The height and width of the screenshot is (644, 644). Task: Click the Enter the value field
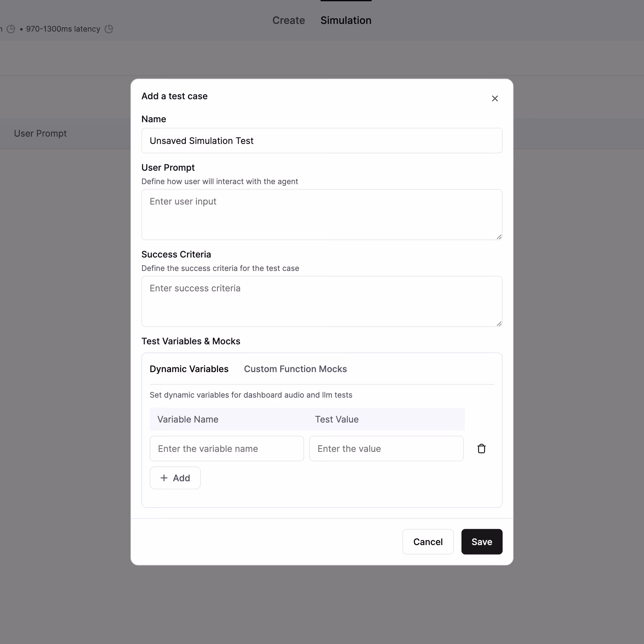tap(386, 449)
